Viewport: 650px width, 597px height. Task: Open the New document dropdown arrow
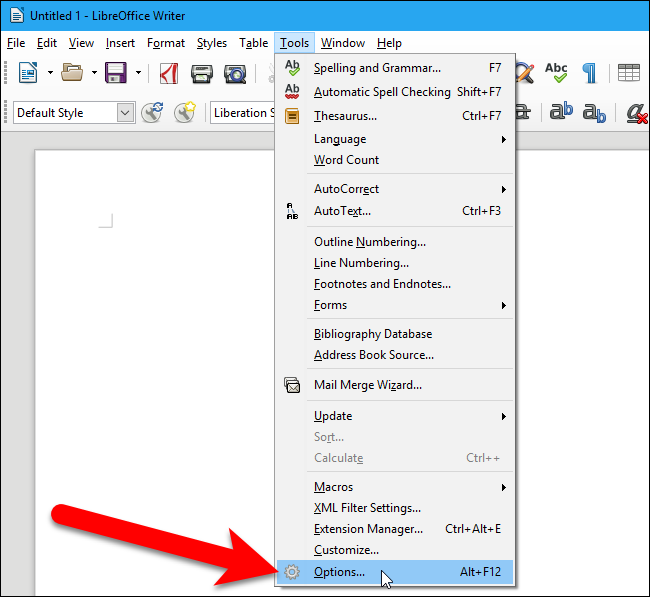pos(51,73)
